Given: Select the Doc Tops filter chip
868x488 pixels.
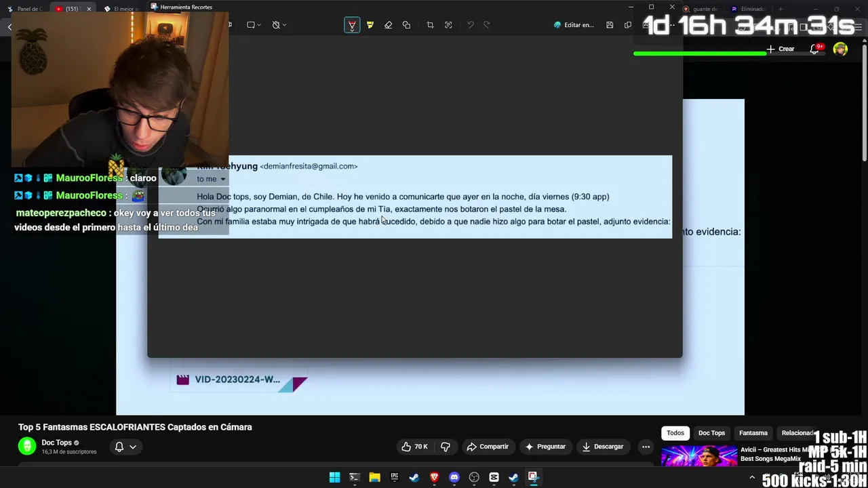Looking at the screenshot, I should 711,433.
